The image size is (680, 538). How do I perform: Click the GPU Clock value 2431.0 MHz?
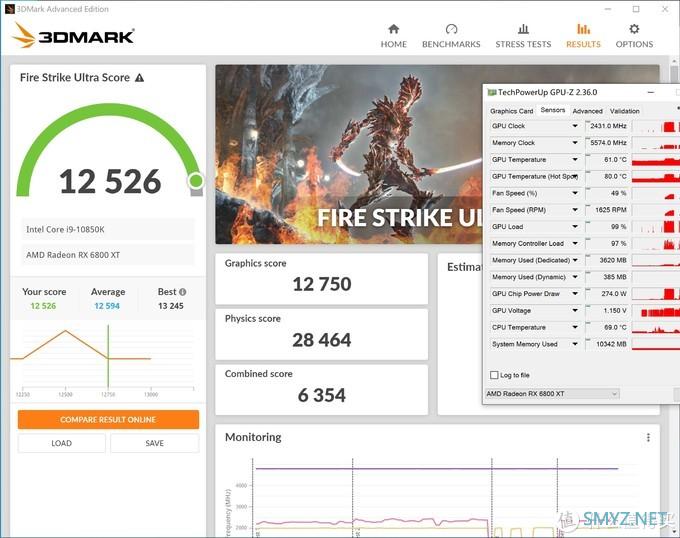pyautogui.click(x=607, y=126)
